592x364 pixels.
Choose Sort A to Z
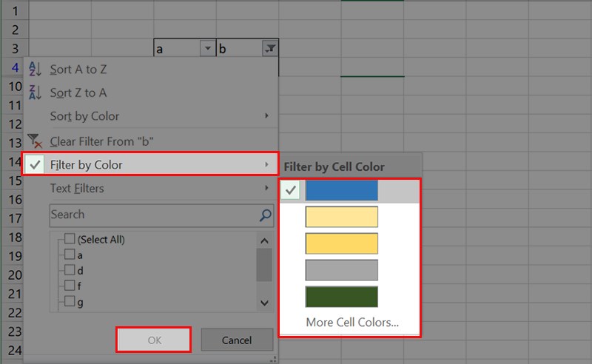tap(150, 70)
